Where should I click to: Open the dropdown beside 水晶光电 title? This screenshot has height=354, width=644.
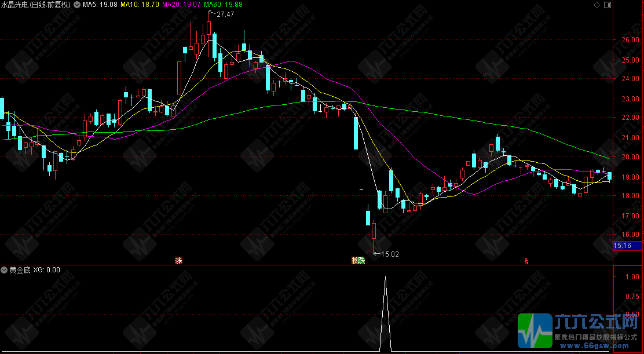click(77, 5)
